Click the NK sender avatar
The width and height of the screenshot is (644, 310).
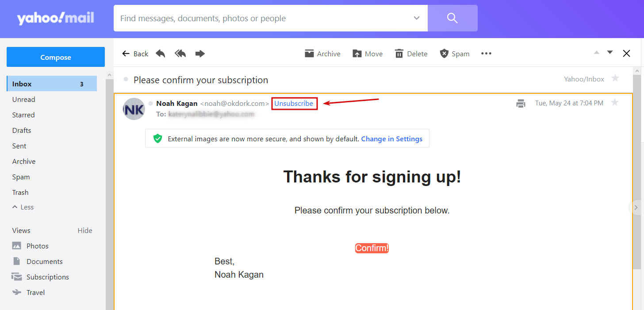(x=134, y=109)
